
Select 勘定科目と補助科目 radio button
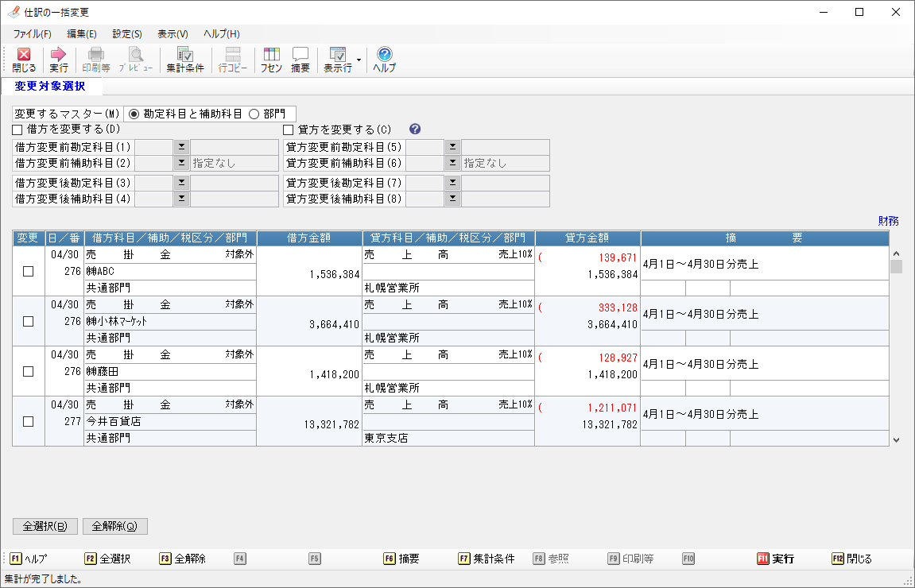click(134, 114)
